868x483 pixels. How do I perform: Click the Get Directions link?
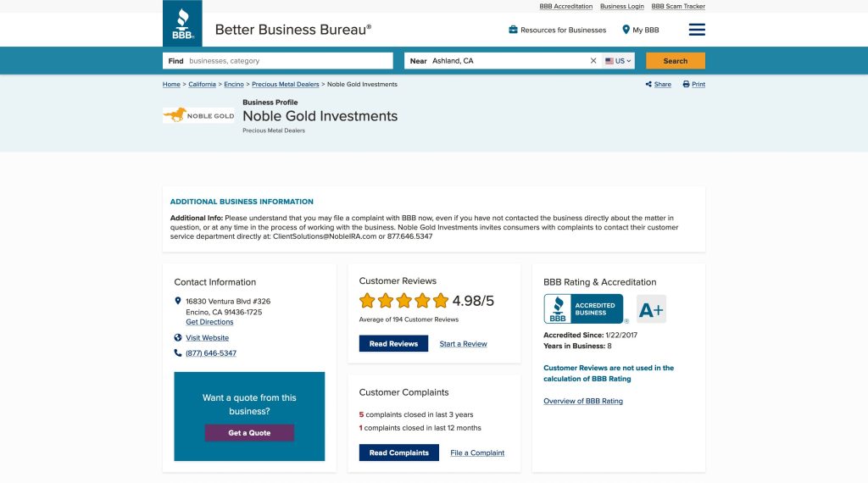coord(209,322)
